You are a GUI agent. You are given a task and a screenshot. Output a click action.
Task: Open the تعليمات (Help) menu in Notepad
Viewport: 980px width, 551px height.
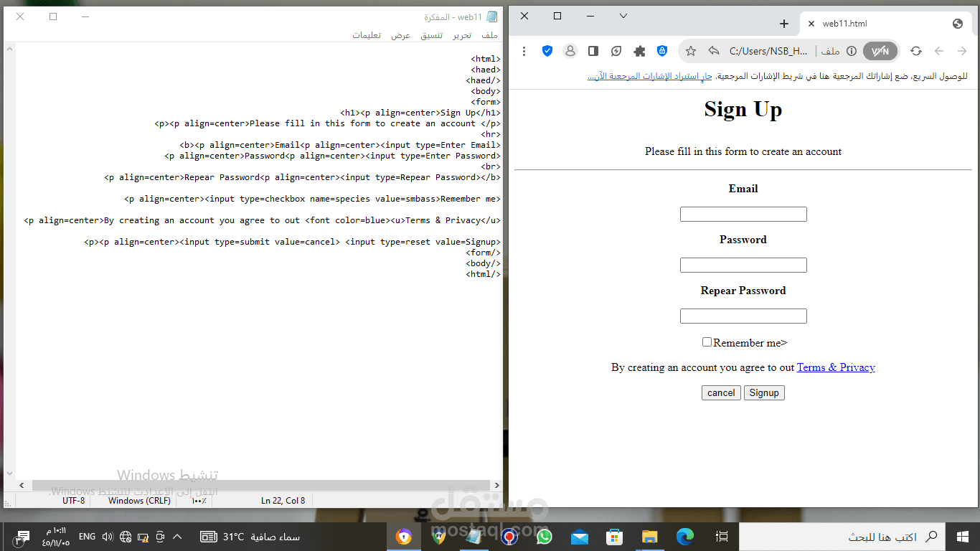pyautogui.click(x=367, y=35)
